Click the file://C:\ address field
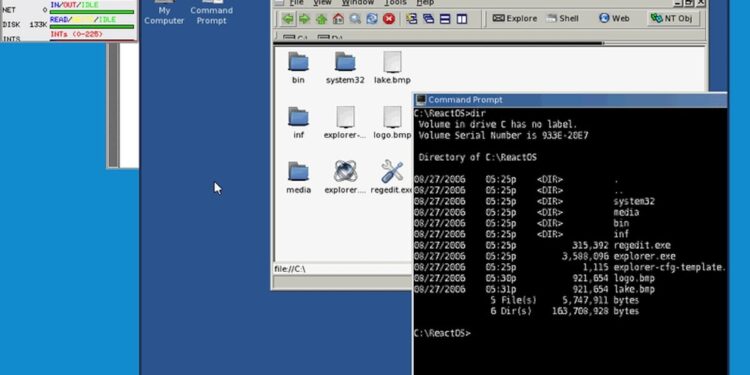Image resolution: width=750 pixels, height=375 pixels. coord(342,269)
